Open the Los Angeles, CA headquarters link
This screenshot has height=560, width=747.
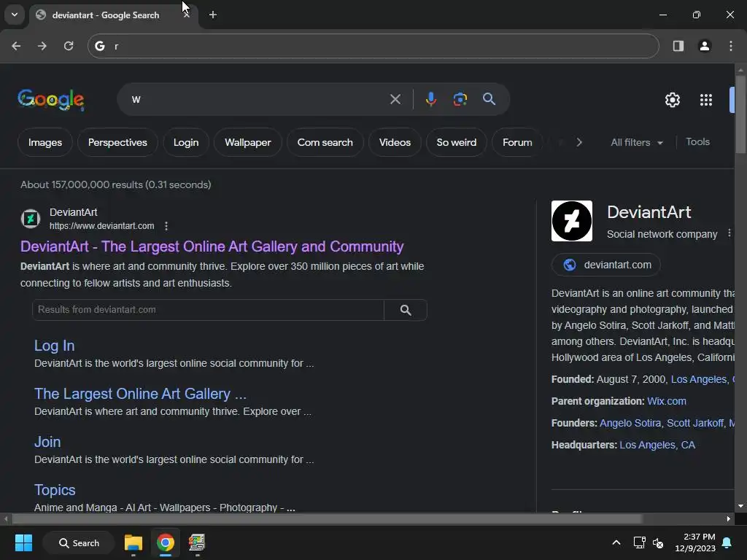tap(657, 446)
